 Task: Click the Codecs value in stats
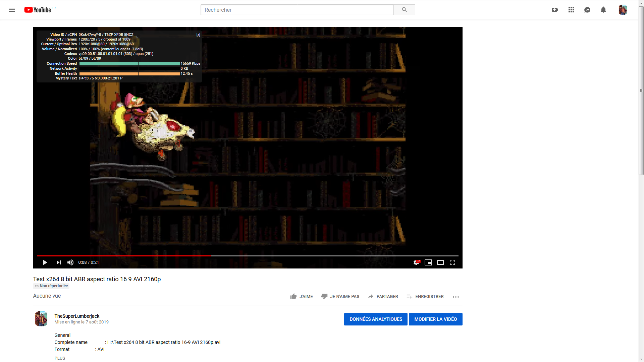[116, 54]
